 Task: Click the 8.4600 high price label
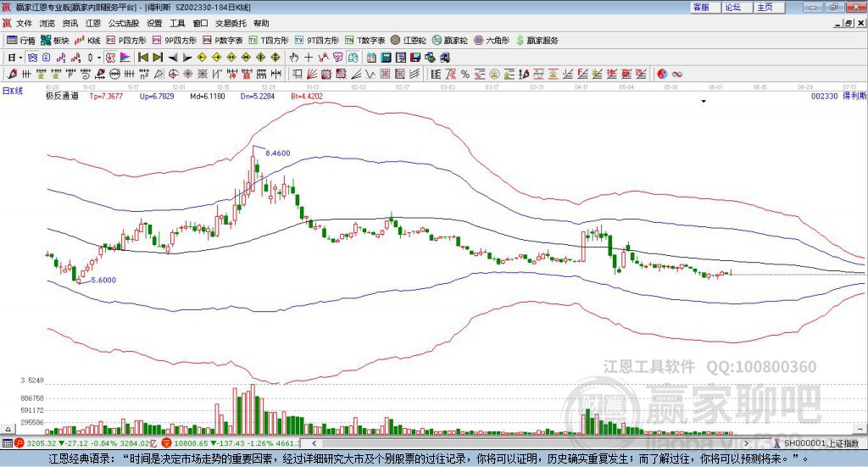click(x=278, y=153)
